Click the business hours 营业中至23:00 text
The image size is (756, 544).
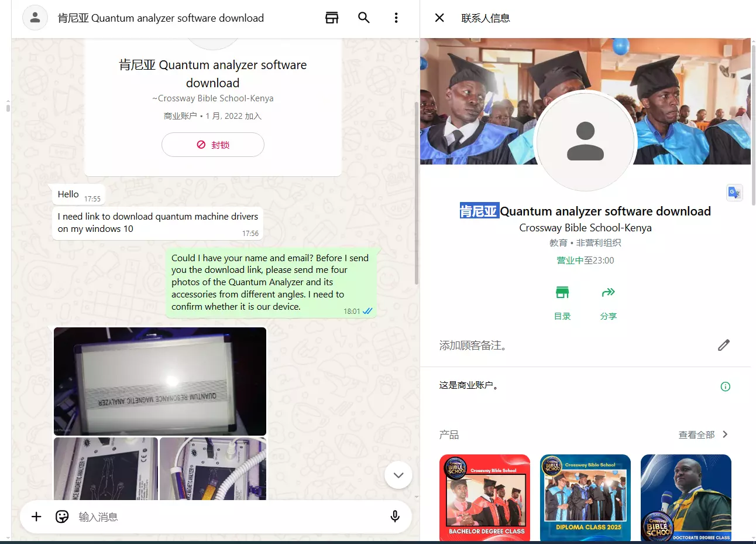tap(585, 261)
